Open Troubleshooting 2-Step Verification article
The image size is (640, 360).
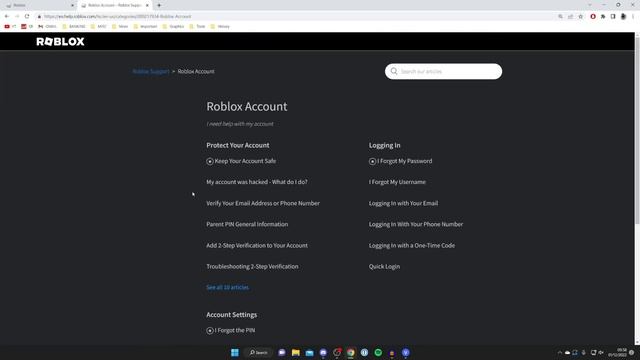[x=252, y=267]
